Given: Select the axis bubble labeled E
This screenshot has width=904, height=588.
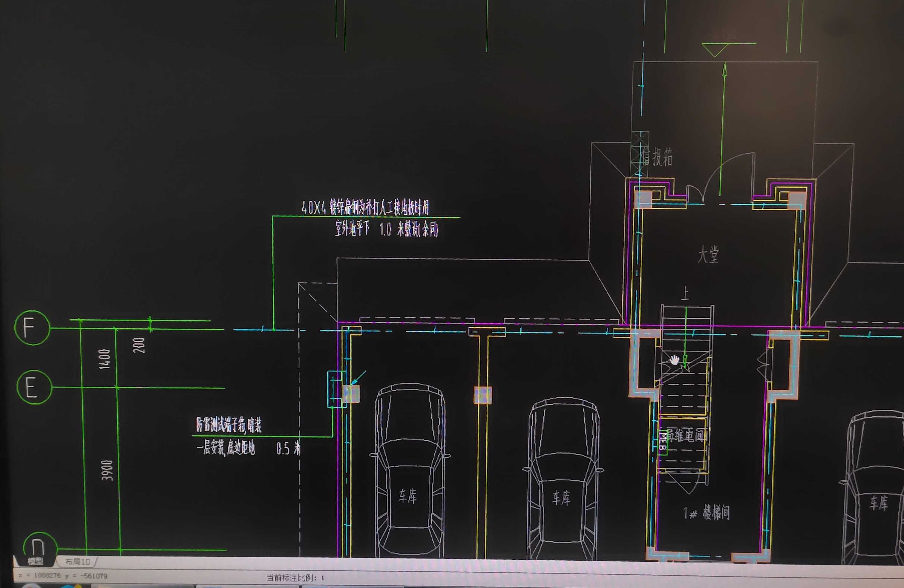Looking at the screenshot, I should coord(34,387).
